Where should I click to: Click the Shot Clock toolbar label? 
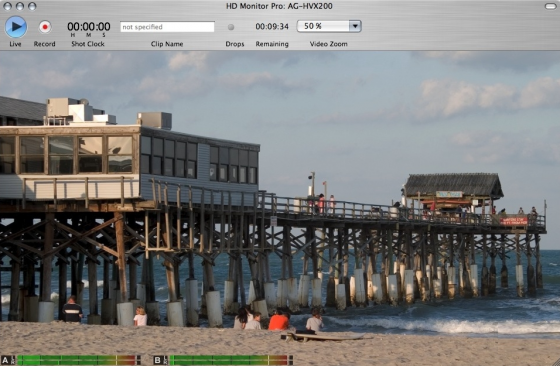88,44
